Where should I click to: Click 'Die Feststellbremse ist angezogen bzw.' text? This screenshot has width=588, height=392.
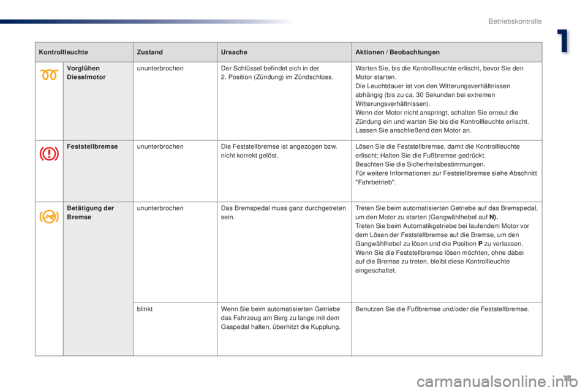[x=279, y=146]
